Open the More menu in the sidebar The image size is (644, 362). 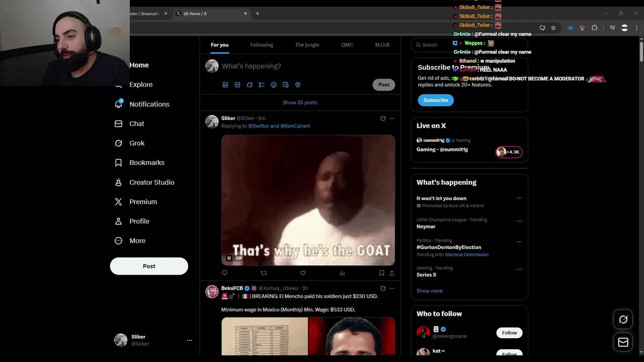pos(130,241)
